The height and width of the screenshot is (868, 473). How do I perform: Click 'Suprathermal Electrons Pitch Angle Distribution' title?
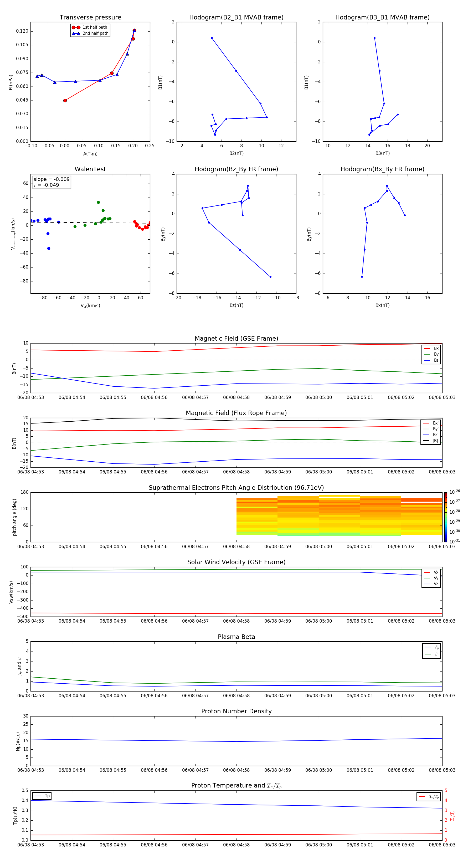(236, 488)
